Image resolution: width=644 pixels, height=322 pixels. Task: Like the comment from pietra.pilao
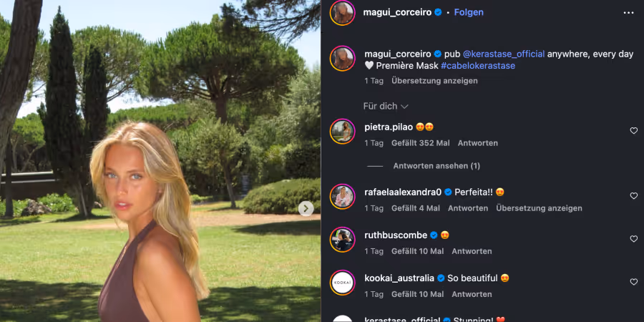[634, 131]
